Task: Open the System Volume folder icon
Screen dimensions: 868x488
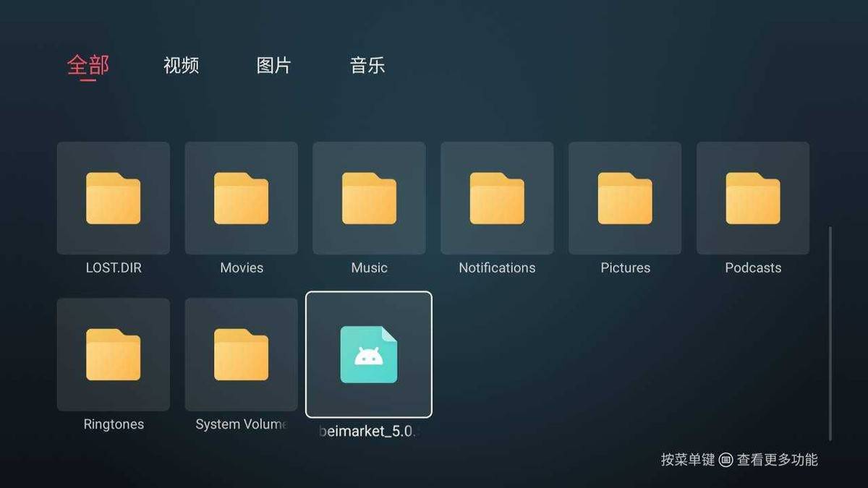Action: click(242, 354)
